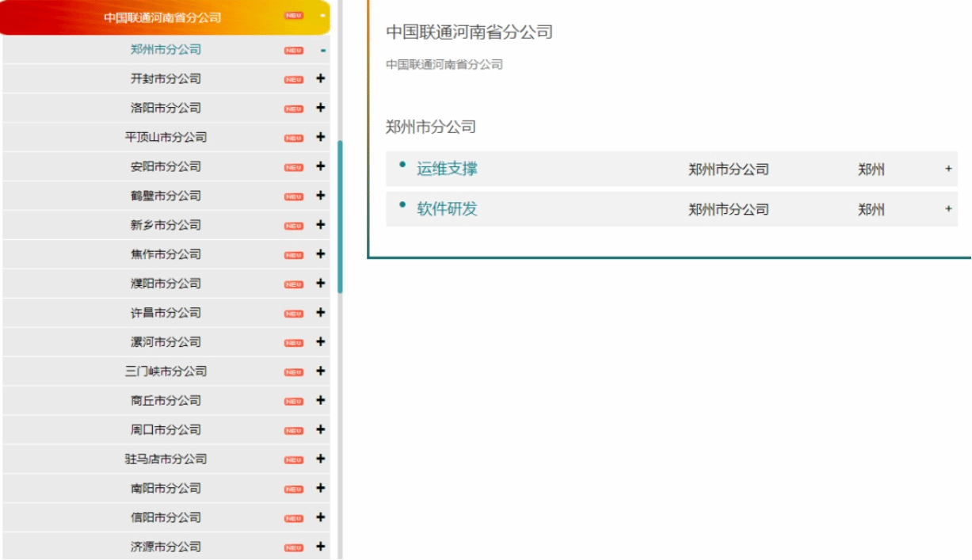This screenshot has width=972, height=560.
Task: Expand the 焦作市分公司 plus sign
Action: (x=321, y=254)
